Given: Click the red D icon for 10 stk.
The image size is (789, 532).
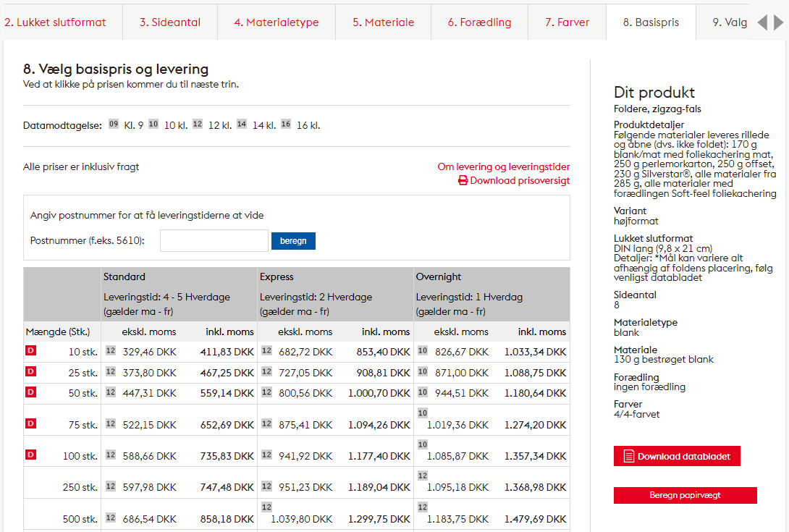Looking at the screenshot, I should click(30, 351).
